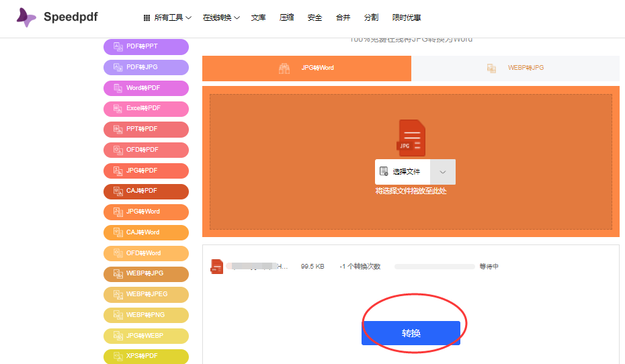Screen dimensions: 625x364
Task: Switch to the JPG转Word tab
Action: pos(306,69)
